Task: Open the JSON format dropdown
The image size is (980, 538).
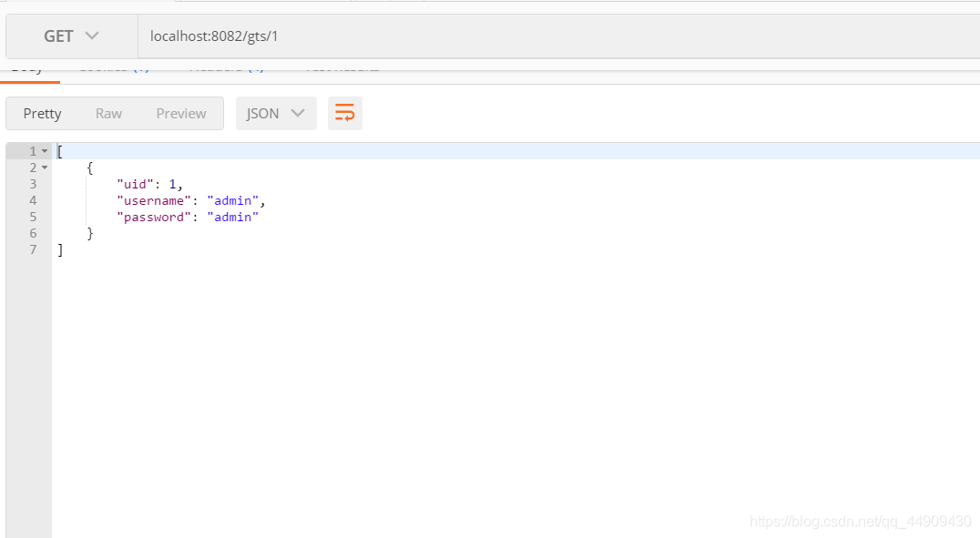Action: point(276,113)
